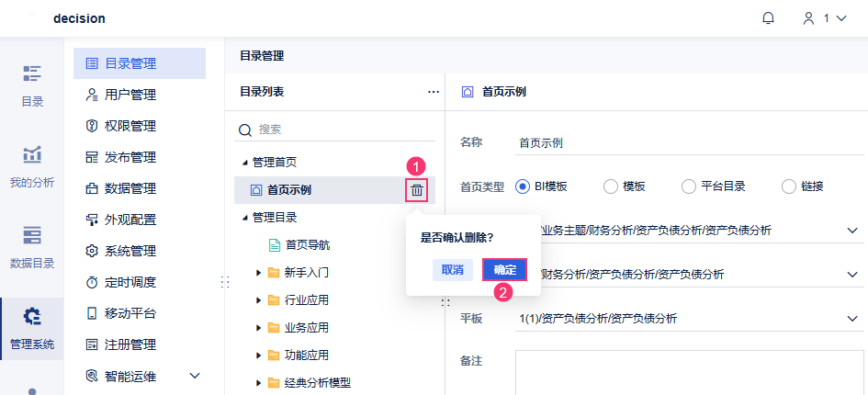868x395 pixels.
Task: Confirm deletion with 确定 button
Action: tap(504, 269)
